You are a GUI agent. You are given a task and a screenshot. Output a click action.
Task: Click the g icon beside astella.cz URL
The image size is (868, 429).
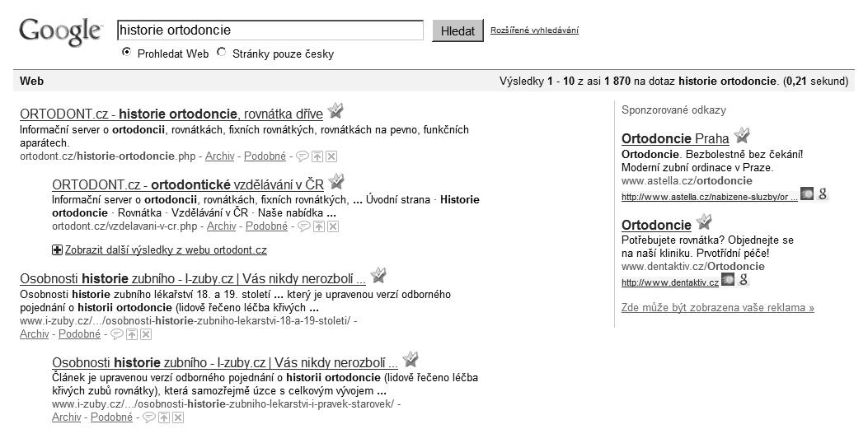822,194
